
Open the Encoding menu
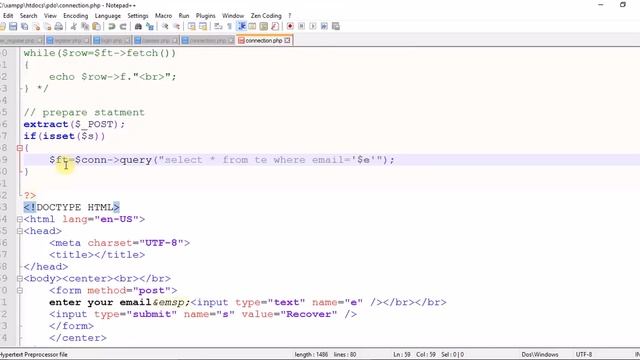(76, 16)
